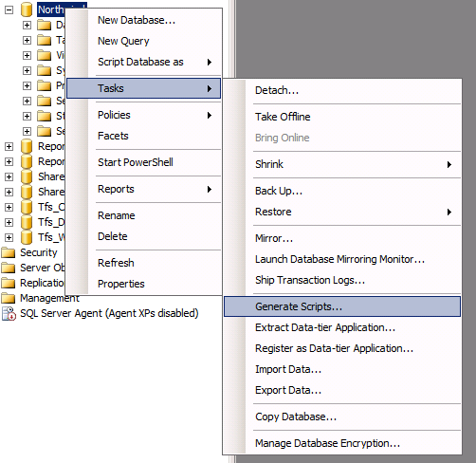
Task: Select Ship Transaction Logs...
Action: pyautogui.click(x=342, y=280)
